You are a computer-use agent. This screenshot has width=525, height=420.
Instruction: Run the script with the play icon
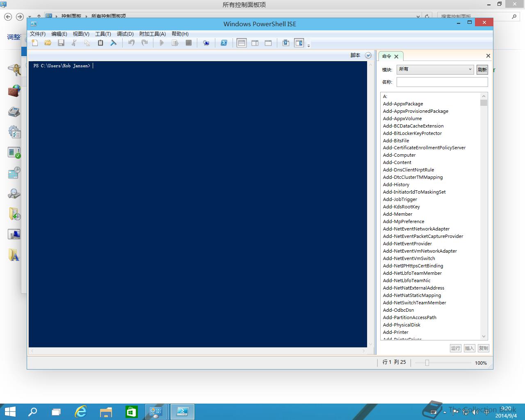pyautogui.click(x=162, y=43)
